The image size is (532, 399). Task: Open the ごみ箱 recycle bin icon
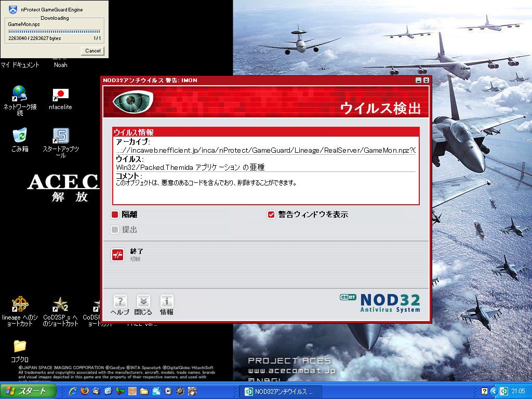click(20, 140)
